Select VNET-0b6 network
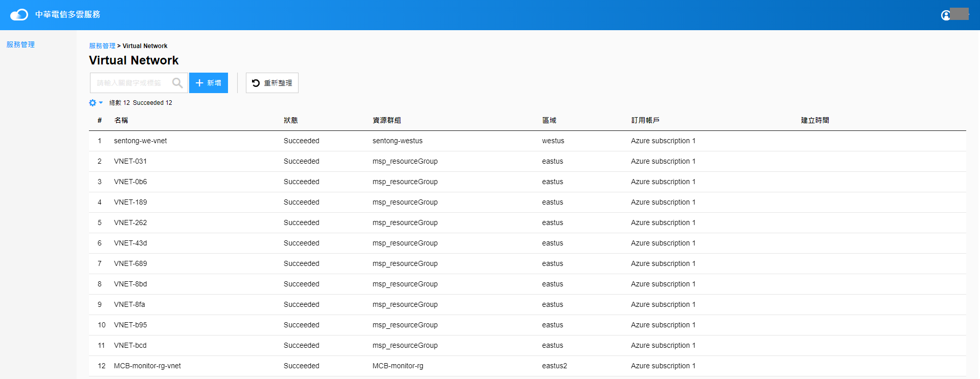The height and width of the screenshot is (379, 980). pos(130,182)
